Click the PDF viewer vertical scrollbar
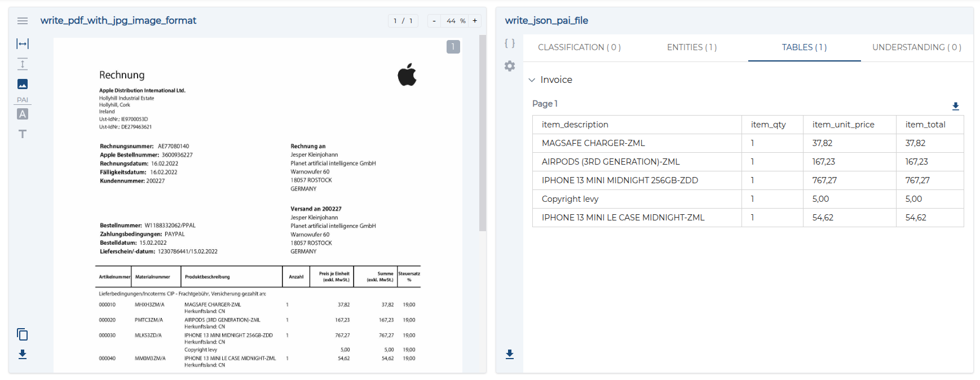 click(x=483, y=132)
